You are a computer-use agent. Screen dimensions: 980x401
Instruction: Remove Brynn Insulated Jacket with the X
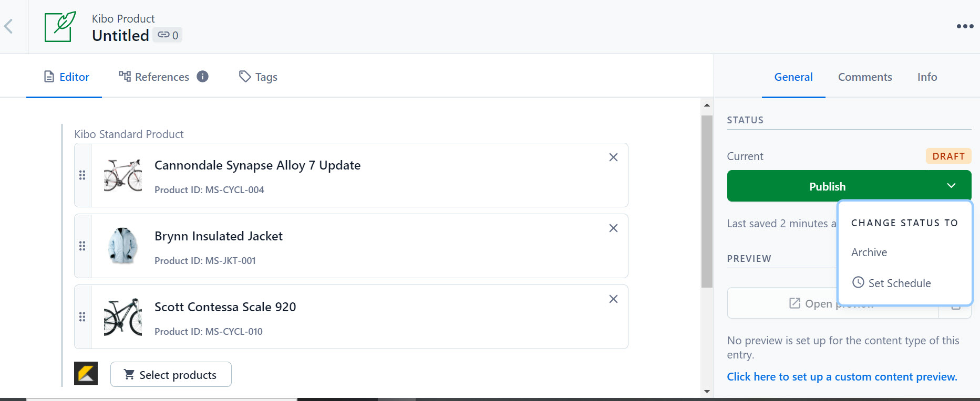click(x=613, y=228)
